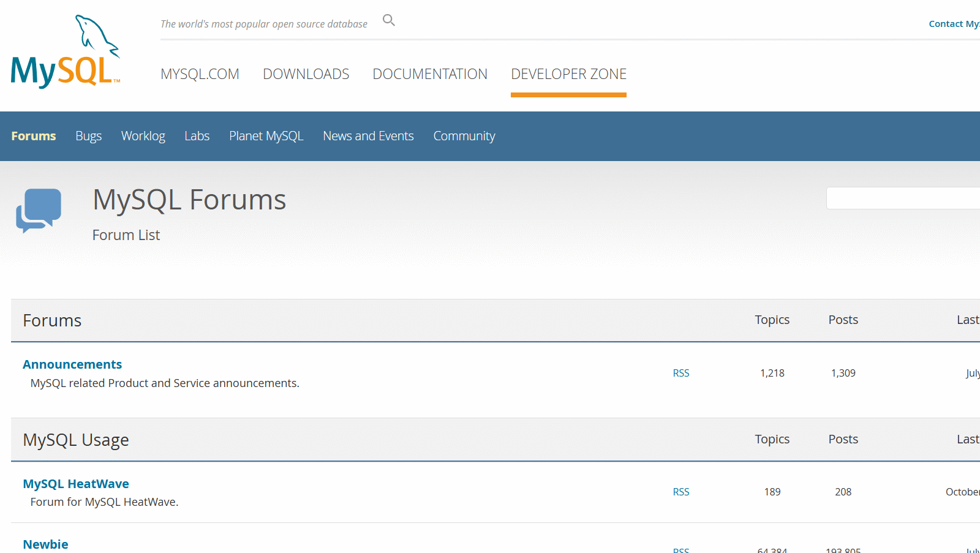Click the forum speech bubbles icon

coord(39,211)
